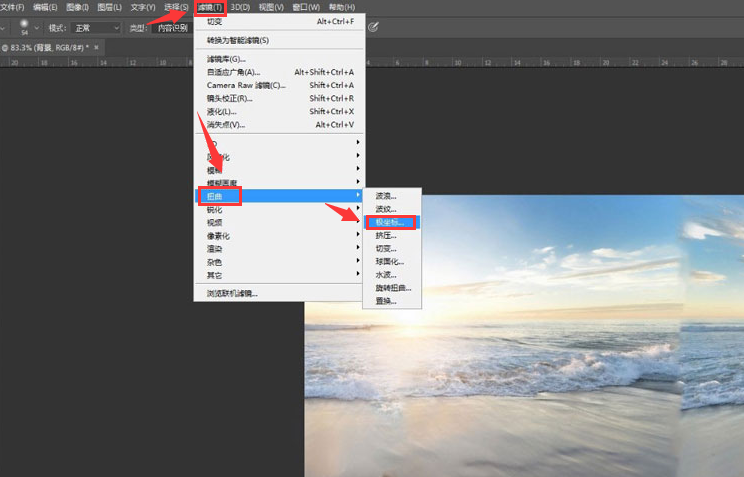Click the pressure-for-size icon in options bar

pos(373,27)
